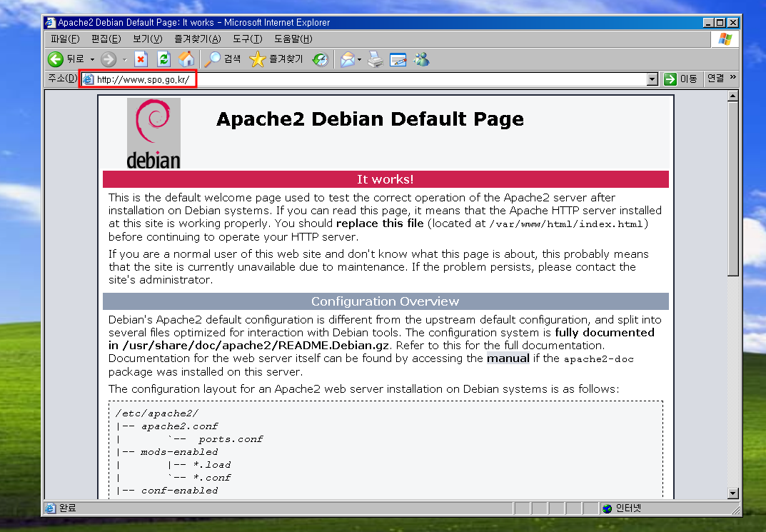Click the status bar page icon near 완료
766x532 pixels.
tap(51, 508)
